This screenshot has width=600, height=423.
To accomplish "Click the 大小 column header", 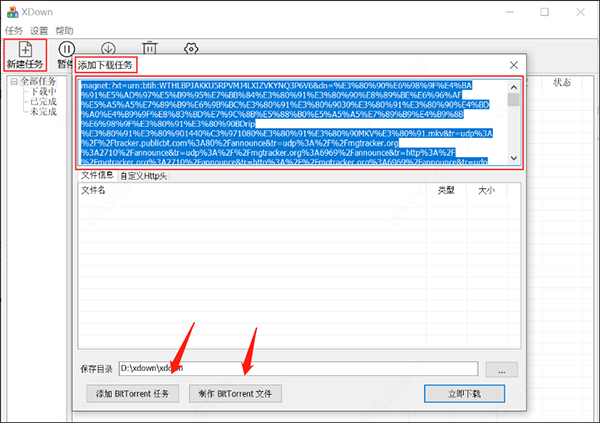I will click(x=486, y=190).
